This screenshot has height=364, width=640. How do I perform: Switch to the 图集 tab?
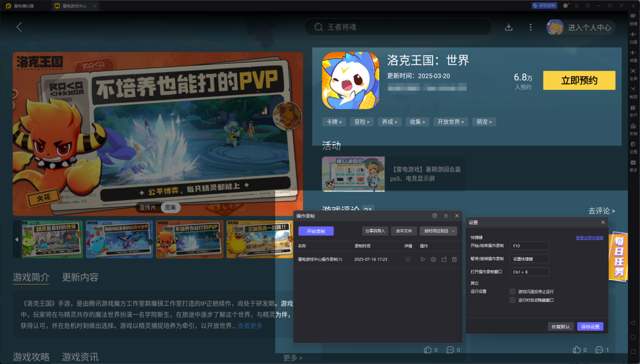tap(170, 207)
